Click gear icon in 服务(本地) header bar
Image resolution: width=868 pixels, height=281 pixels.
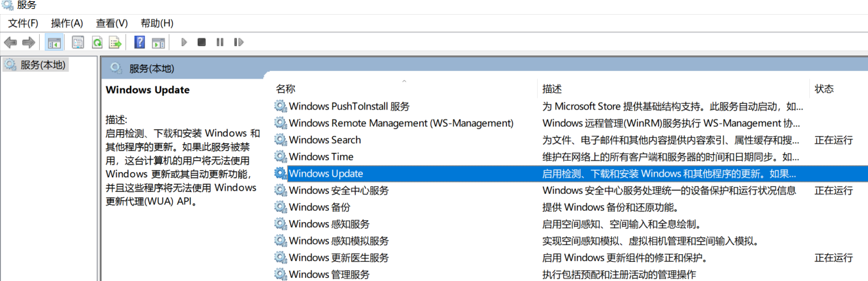tap(116, 68)
